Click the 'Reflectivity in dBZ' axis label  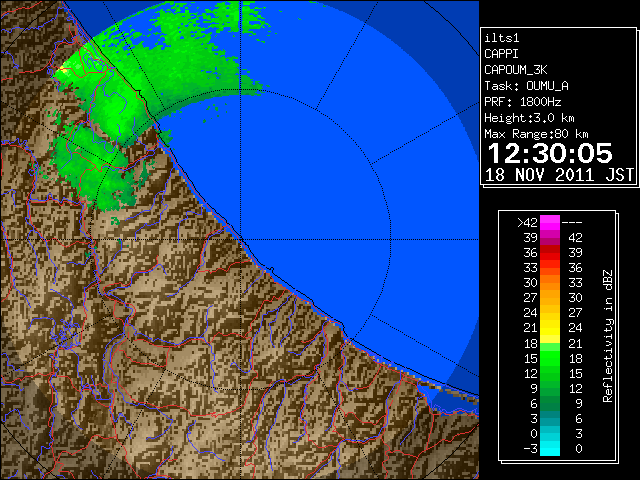(607, 336)
